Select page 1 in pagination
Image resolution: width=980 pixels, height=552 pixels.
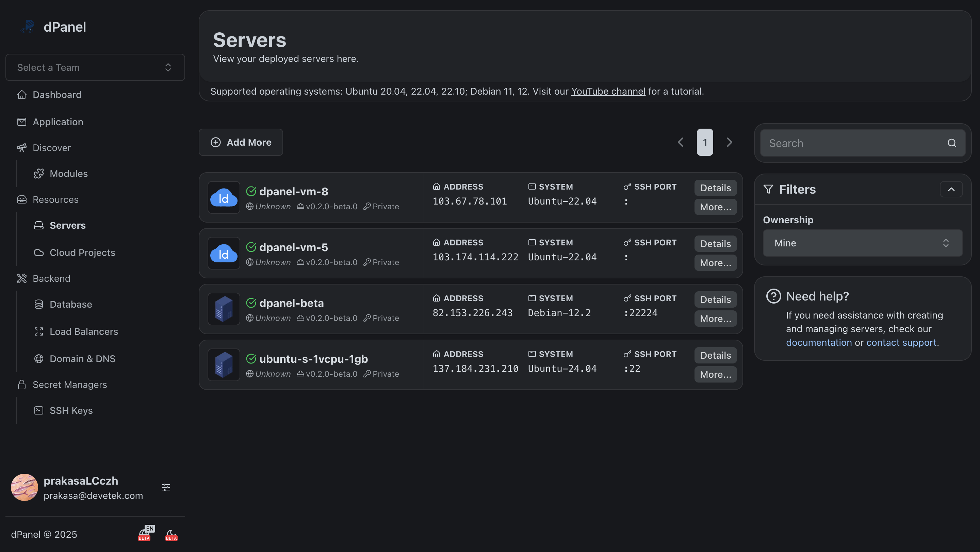point(705,142)
